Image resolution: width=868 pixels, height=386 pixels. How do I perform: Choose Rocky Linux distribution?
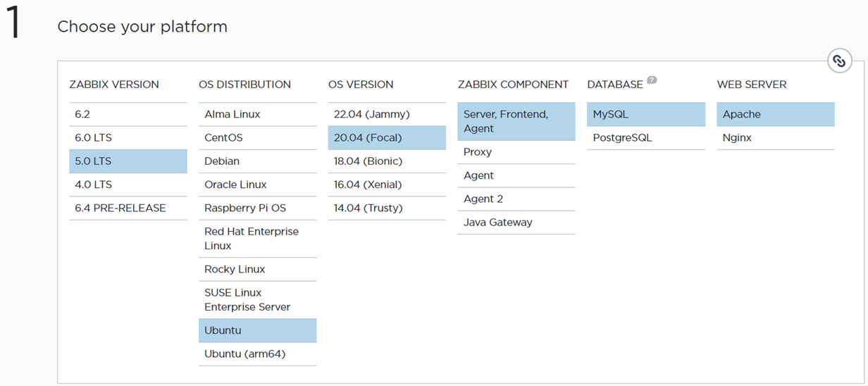click(258, 269)
